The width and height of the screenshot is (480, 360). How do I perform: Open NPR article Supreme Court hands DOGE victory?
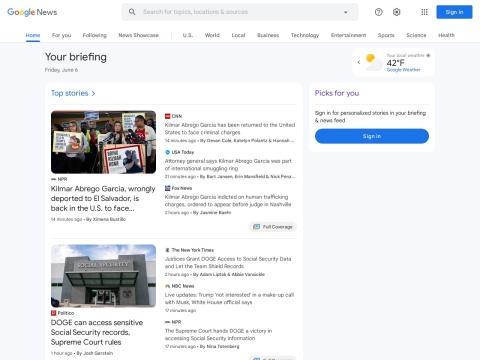point(218,334)
